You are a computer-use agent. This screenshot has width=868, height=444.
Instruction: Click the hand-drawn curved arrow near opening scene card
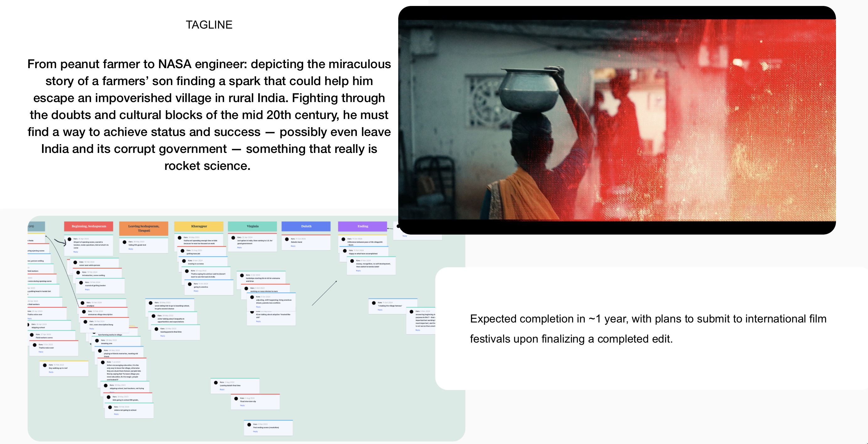click(x=60, y=242)
